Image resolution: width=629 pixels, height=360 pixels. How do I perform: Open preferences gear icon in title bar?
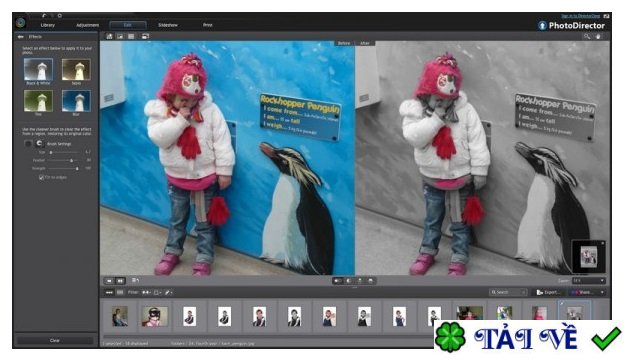coord(59,16)
